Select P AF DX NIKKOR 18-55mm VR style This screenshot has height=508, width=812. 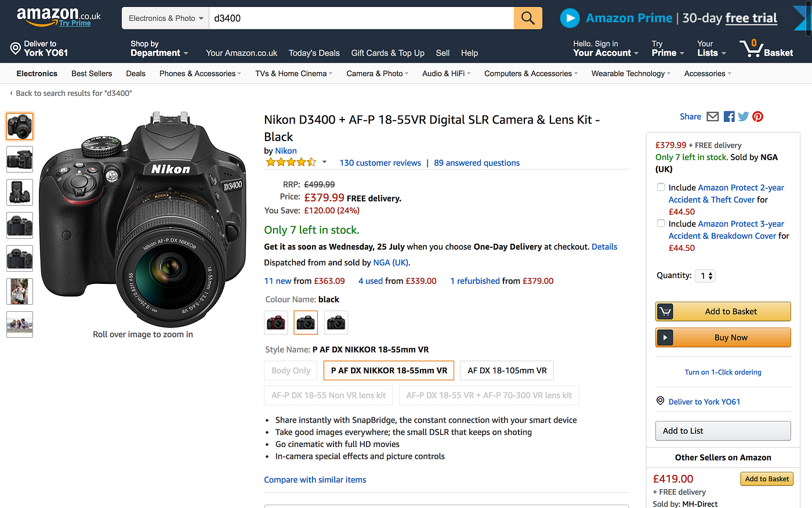coord(389,370)
